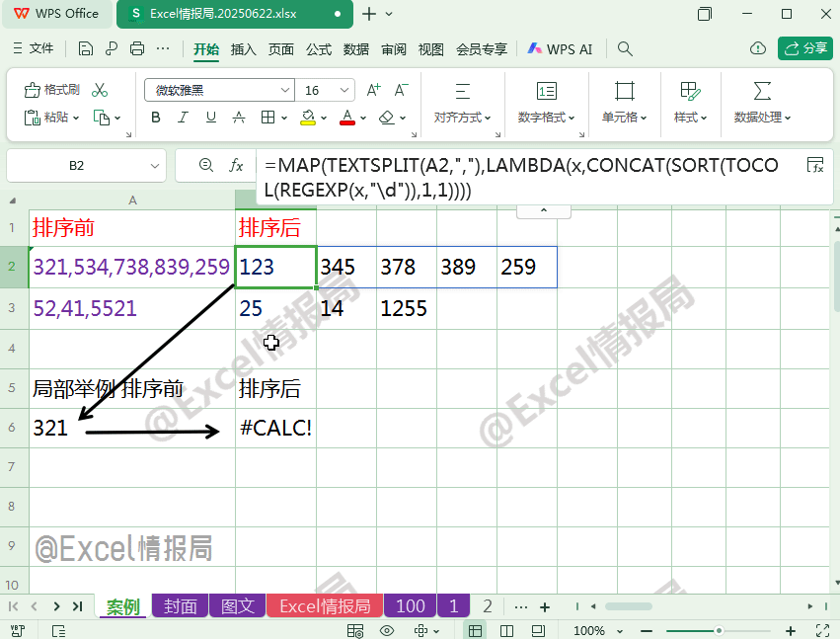Select cell showing #CALC! error
This screenshot has height=639, width=840.
pyautogui.click(x=276, y=428)
